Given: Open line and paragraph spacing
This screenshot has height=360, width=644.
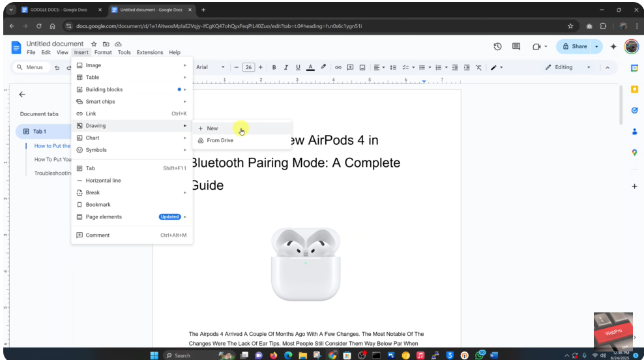Looking at the screenshot, I should [393, 67].
